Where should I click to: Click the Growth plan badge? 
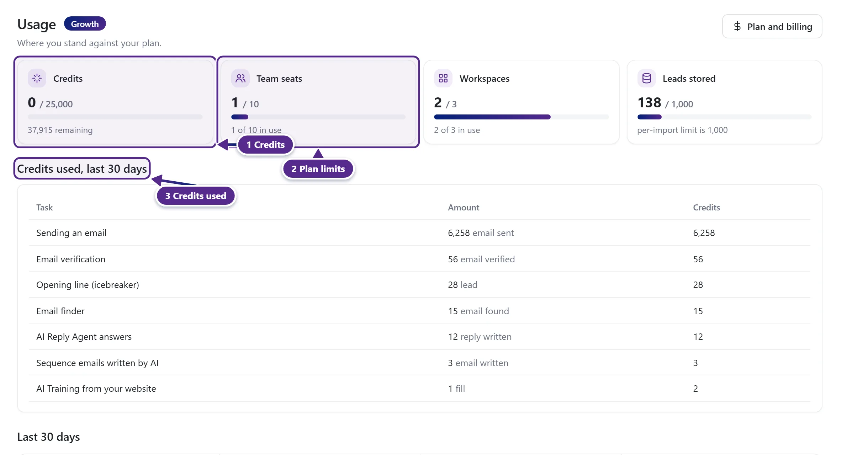point(85,24)
